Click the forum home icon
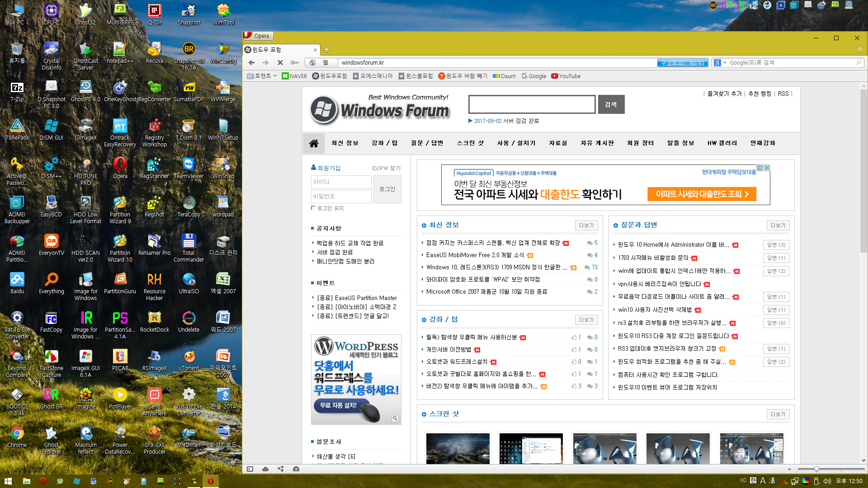Screen dimensions: 868x488 click(314, 143)
